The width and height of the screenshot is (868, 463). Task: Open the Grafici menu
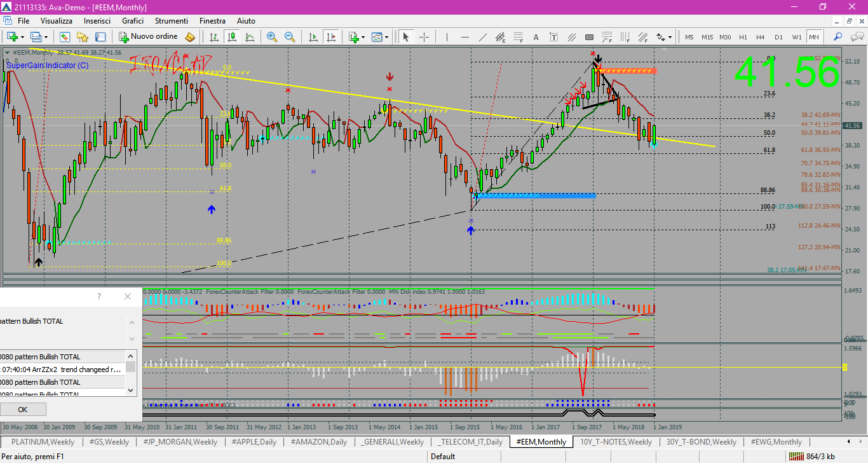133,21
